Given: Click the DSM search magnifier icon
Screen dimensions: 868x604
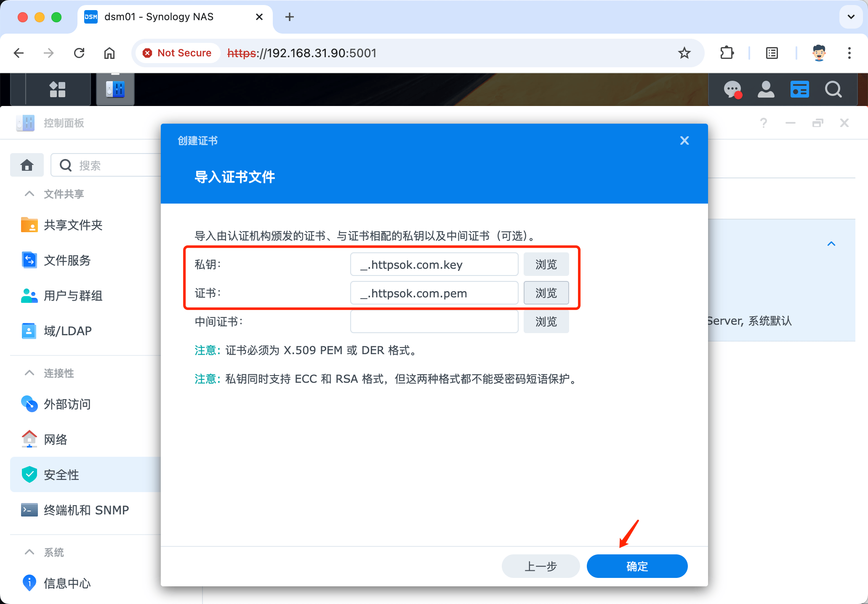Looking at the screenshot, I should pyautogui.click(x=833, y=89).
